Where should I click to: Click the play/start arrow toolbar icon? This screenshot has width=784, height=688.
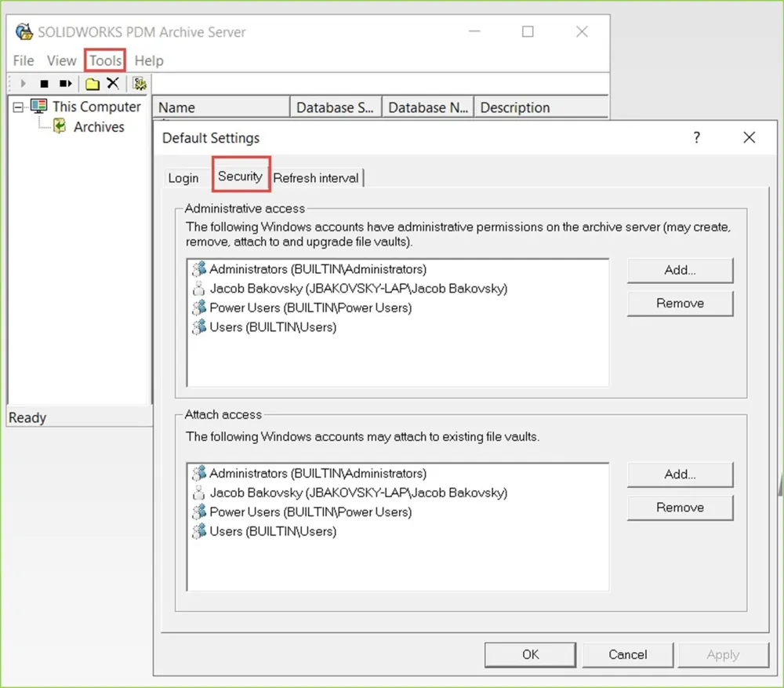(24, 83)
